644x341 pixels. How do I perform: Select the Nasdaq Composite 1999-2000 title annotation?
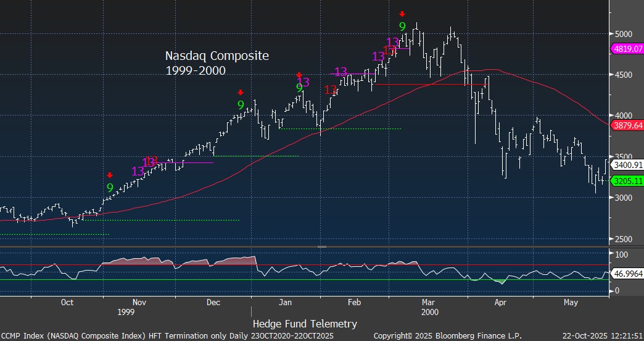click(217, 63)
